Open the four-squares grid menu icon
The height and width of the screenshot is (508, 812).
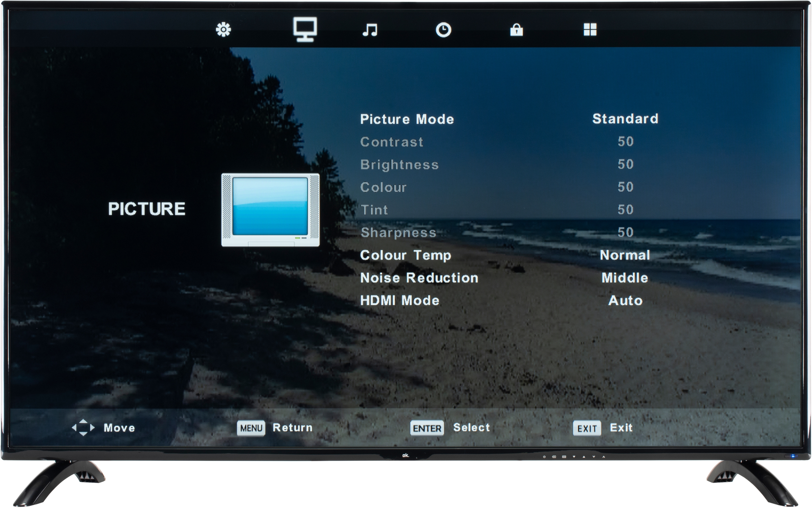coord(590,30)
